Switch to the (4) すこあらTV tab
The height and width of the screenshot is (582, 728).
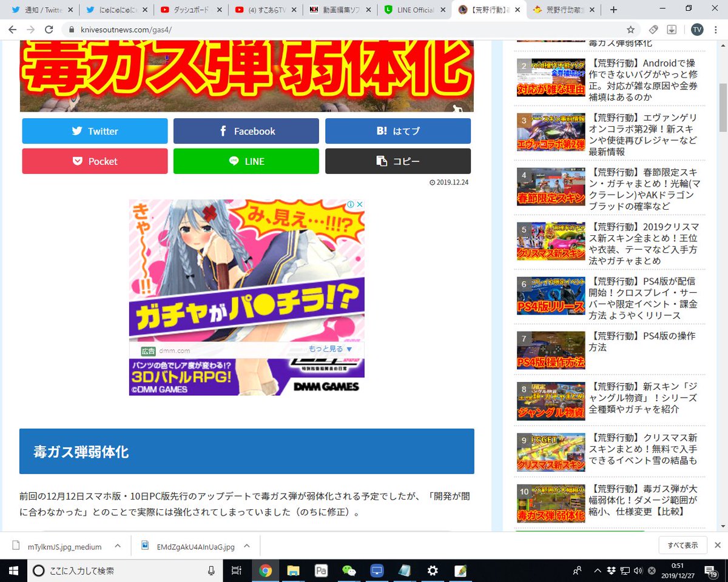click(265, 10)
